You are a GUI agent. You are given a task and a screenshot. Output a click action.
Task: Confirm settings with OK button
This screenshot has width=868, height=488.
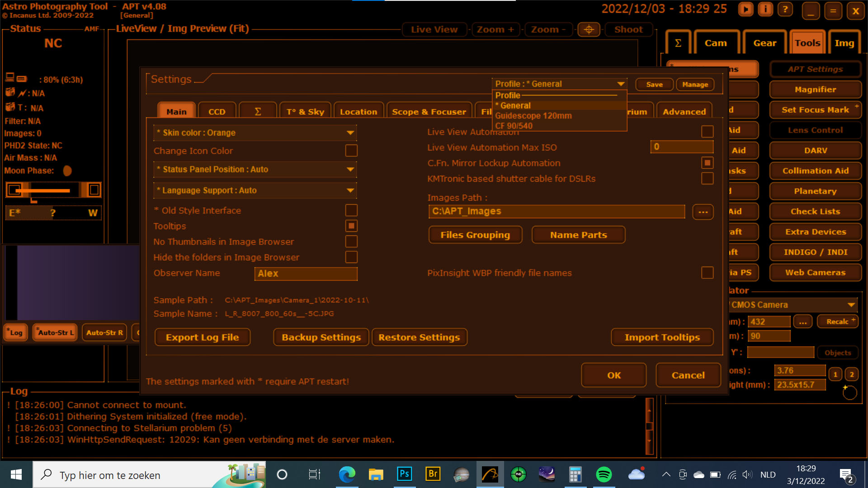(x=613, y=375)
